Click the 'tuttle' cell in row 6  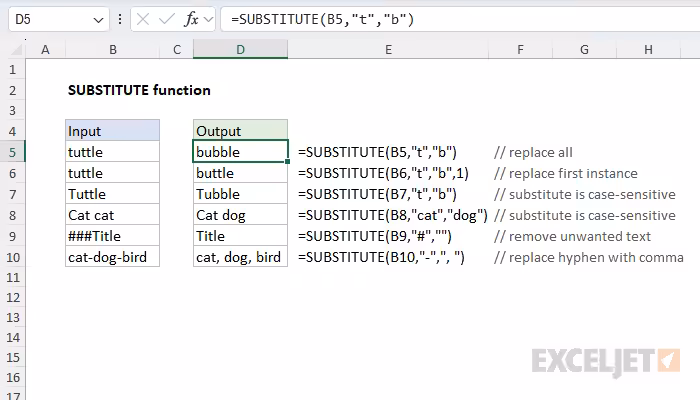[x=112, y=173]
